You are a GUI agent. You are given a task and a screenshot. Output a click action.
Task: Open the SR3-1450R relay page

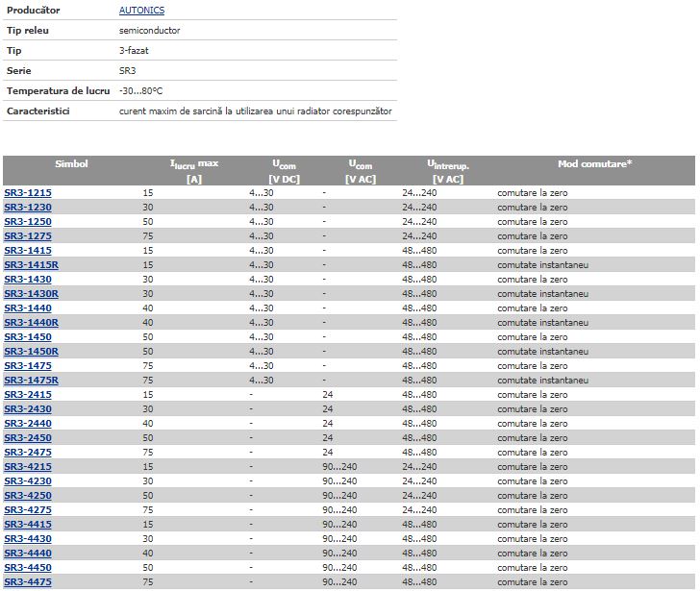coord(31,352)
